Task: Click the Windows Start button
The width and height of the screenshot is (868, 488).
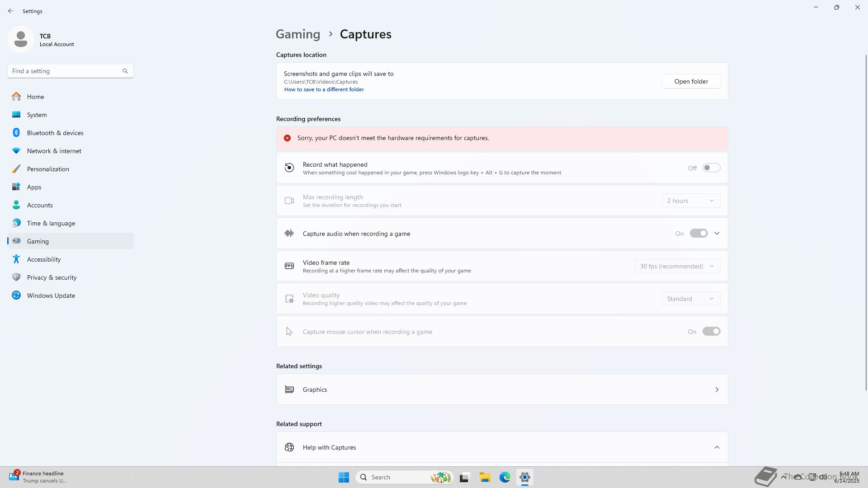Action: 344,477
